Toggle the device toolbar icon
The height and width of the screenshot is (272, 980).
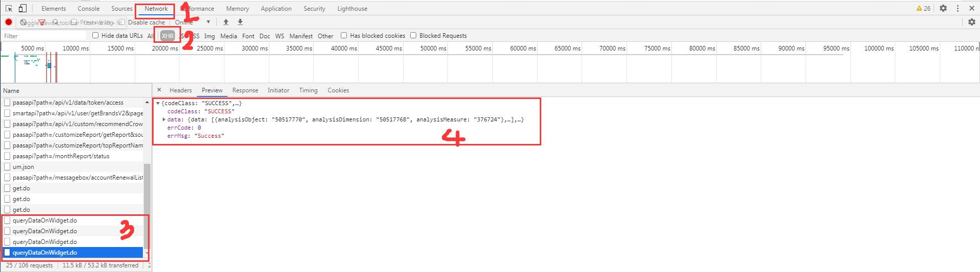[x=22, y=8]
